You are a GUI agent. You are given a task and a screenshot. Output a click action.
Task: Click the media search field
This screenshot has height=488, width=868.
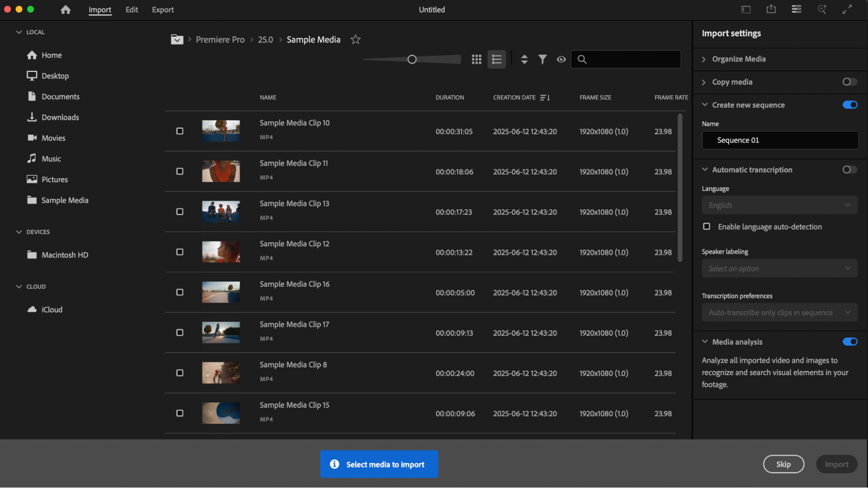coord(626,59)
